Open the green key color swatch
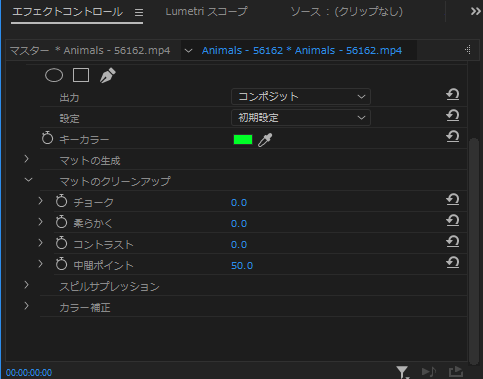This screenshot has width=483, height=379. (243, 140)
